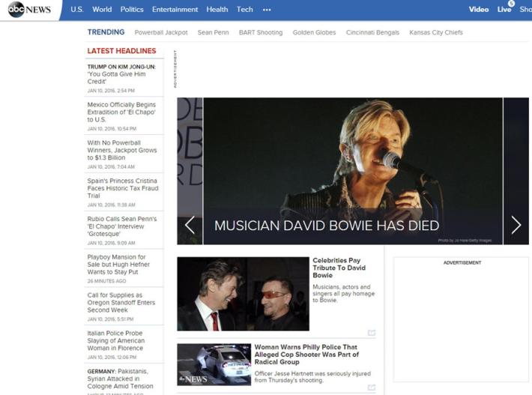
Task: Advance to next carousel slide arrow
Action: point(516,225)
